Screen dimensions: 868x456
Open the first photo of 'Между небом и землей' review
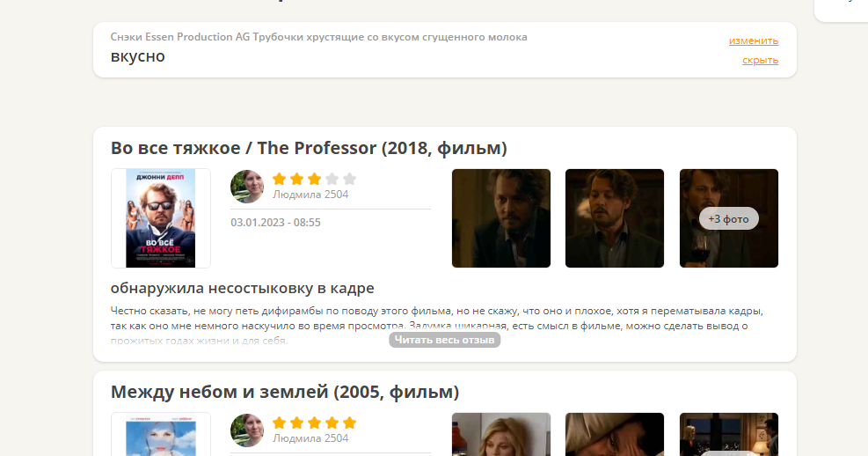[501, 434]
